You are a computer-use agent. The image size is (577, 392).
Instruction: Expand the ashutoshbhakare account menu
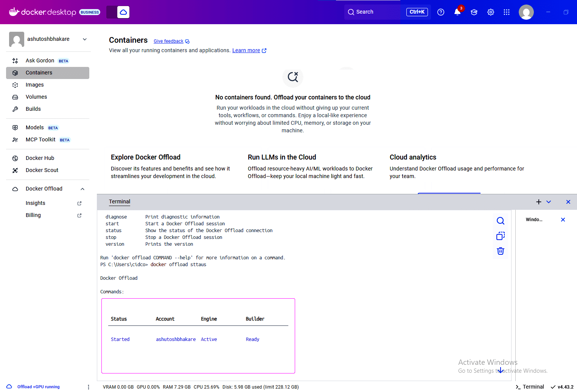(x=84, y=39)
